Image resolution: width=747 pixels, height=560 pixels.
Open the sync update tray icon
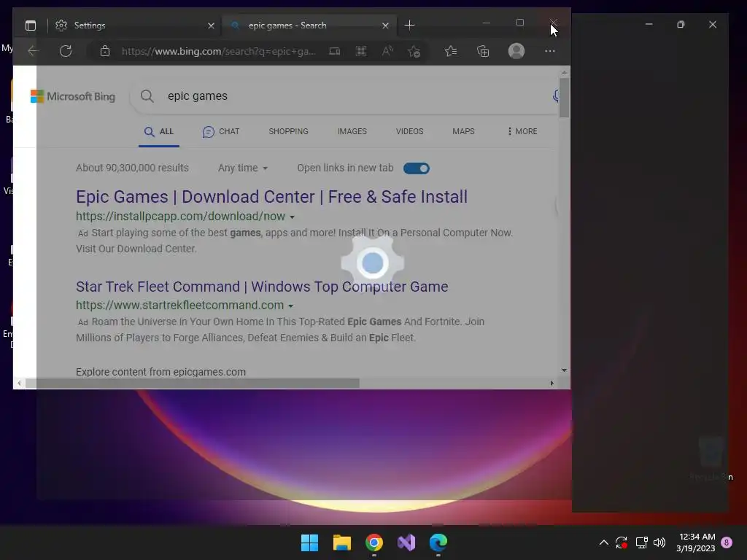pos(622,542)
